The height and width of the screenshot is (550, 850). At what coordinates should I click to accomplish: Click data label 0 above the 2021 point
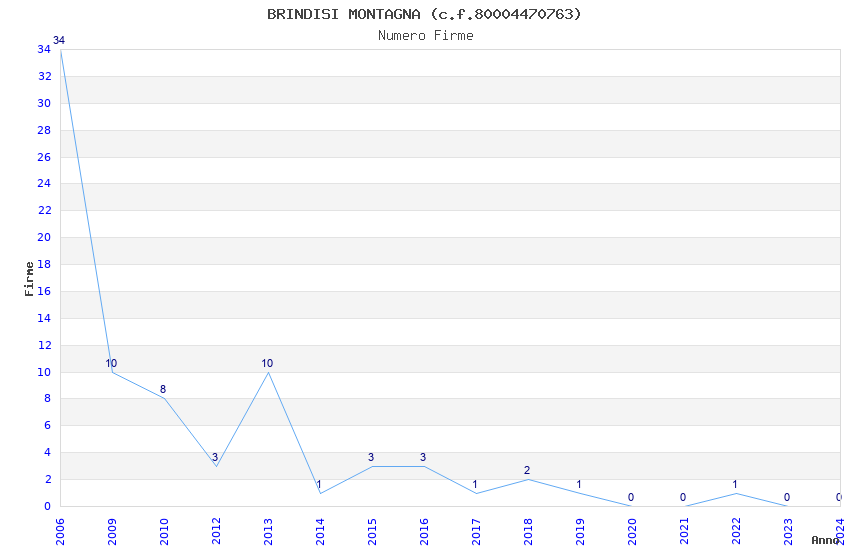(x=683, y=497)
